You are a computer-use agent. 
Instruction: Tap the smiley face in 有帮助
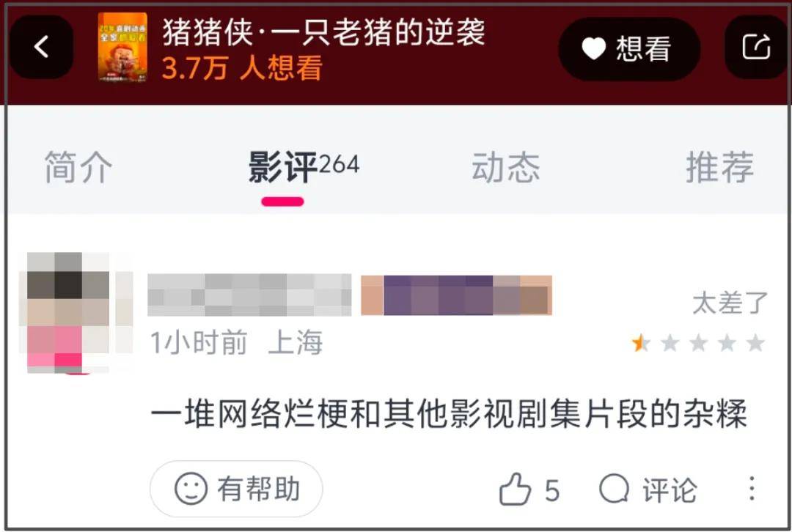[x=191, y=489]
